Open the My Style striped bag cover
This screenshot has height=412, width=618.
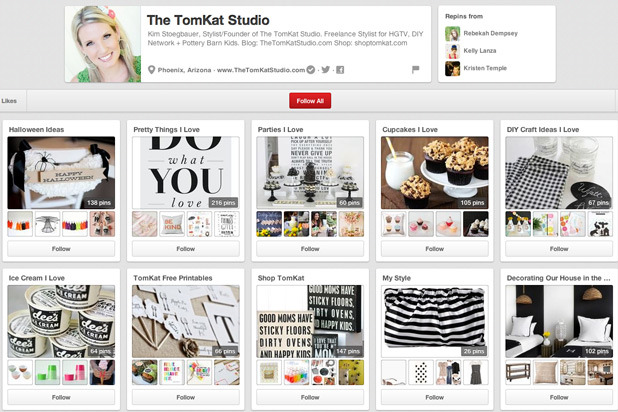coord(434,321)
